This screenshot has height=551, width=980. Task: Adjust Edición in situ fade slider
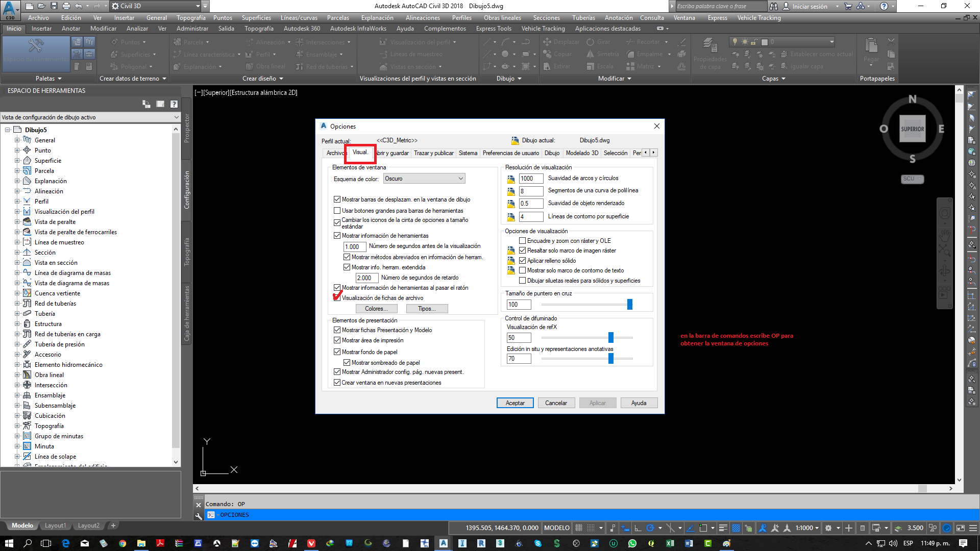click(x=611, y=359)
